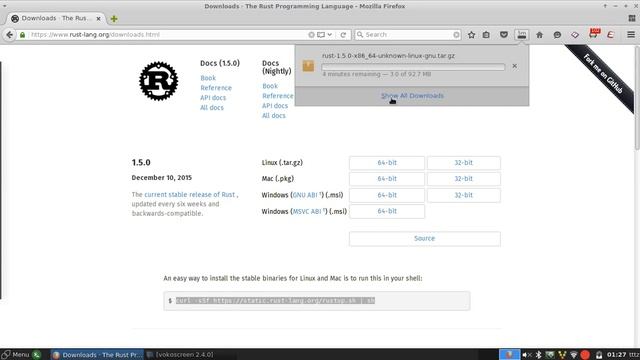640x360 pixels.
Task: Toggle the downloads panel toolbar button
Action: [522, 35]
